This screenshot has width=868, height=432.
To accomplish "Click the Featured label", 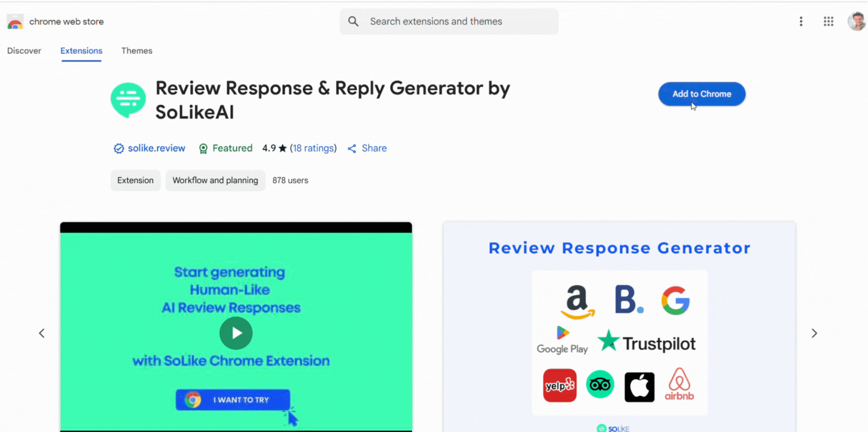I will coord(232,148).
